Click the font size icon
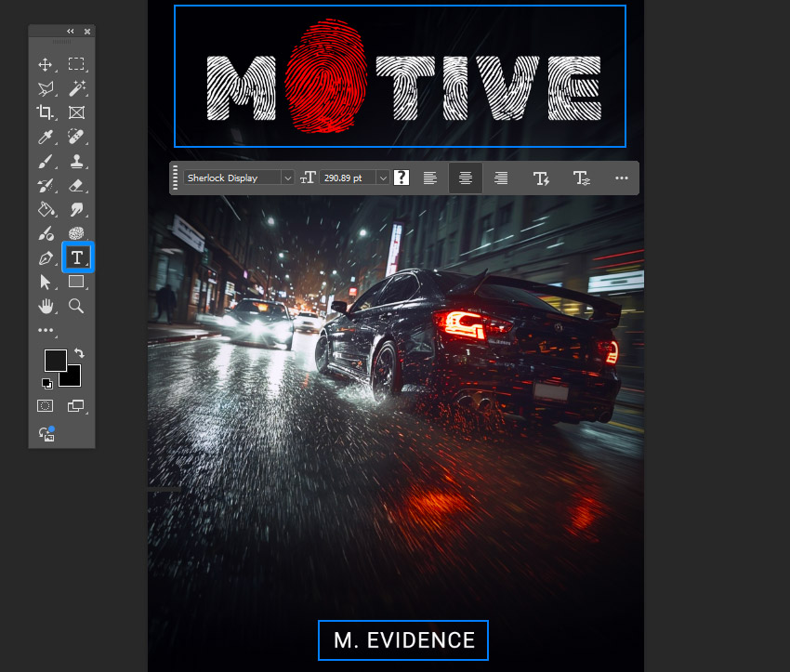Screen dimensions: 790x672 (x=308, y=178)
